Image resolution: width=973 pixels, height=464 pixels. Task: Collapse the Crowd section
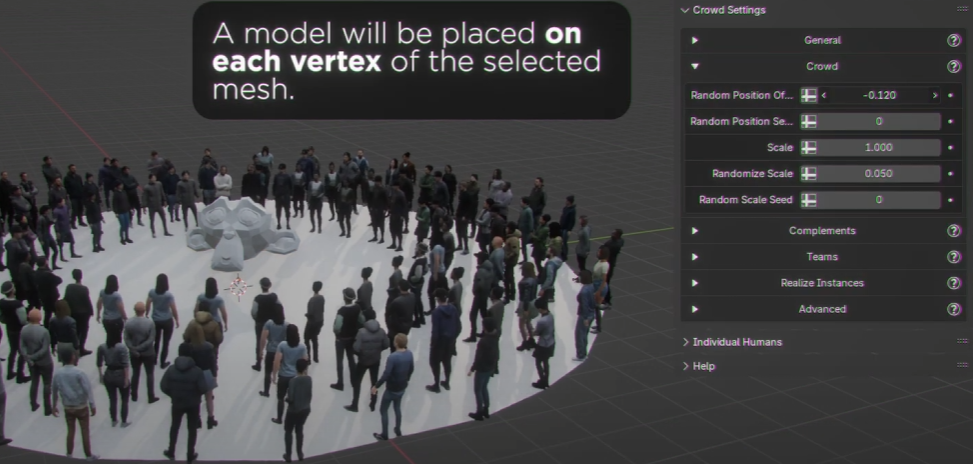(x=695, y=67)
